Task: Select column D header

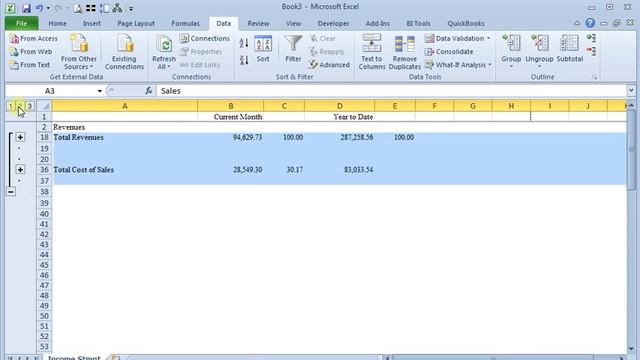Action: point(339,106)
